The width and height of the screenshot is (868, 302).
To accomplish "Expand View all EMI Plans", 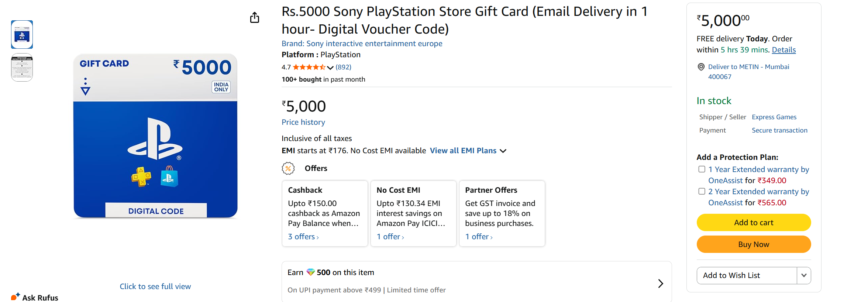I will (468, 151).
